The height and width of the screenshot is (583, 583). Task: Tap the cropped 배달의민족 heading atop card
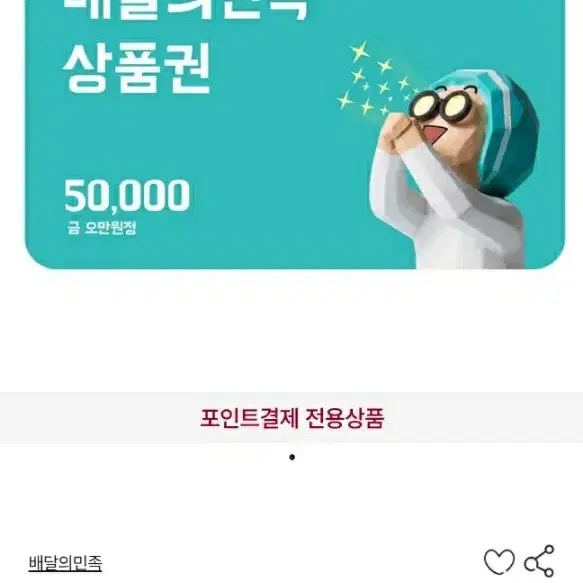pyautogui.click(x=185, y=10)
